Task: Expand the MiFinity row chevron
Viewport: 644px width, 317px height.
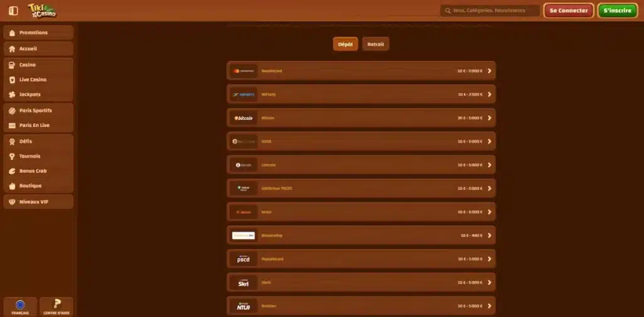Action: click(489, 94)
